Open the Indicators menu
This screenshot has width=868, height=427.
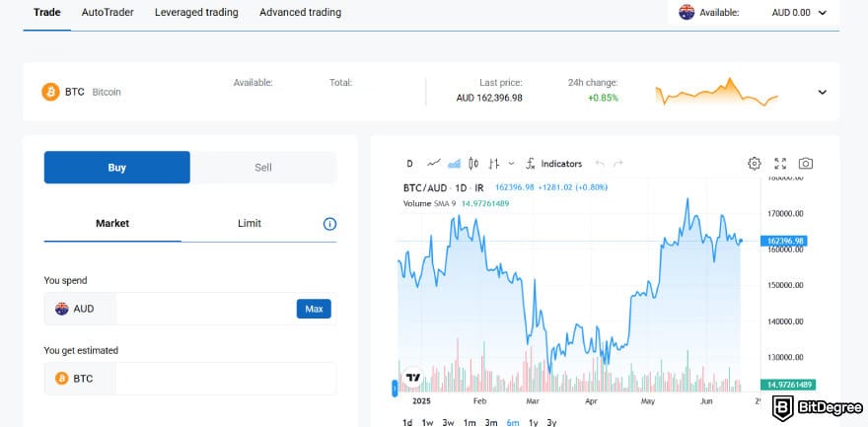coord(553,164)
